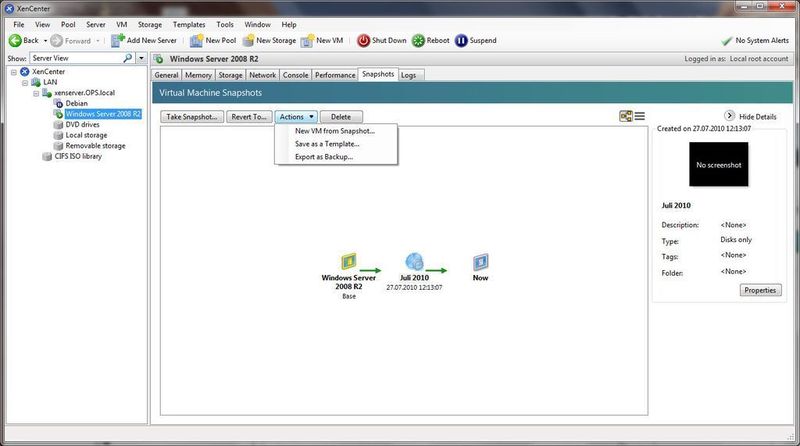Click the Debian VM icon
The height and width of the screenshot is (446, 800).
pyautogui.click(x=58, y=103)
